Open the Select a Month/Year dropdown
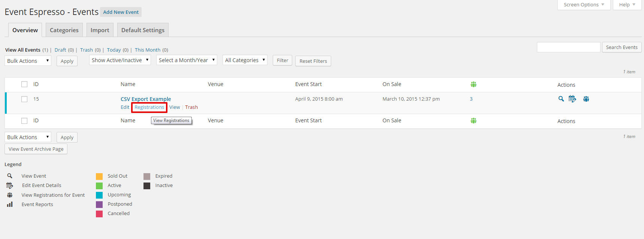This screenshot has width=644, height=239. (187, 60)
